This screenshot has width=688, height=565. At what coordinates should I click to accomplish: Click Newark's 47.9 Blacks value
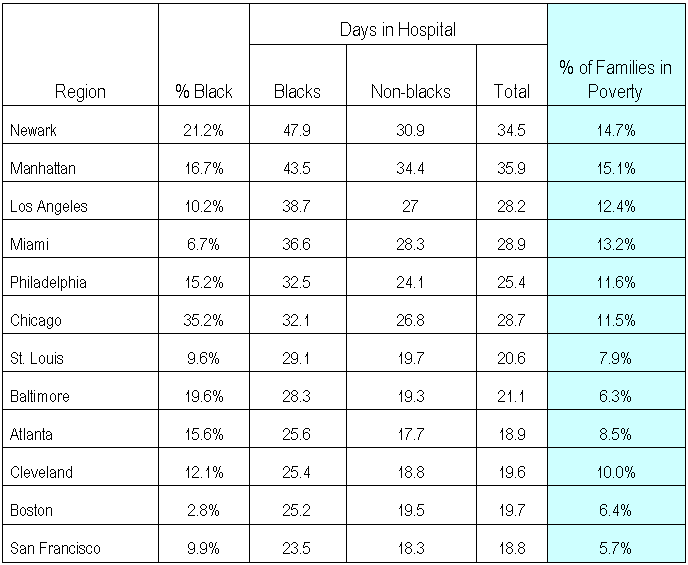coord(297,130)
